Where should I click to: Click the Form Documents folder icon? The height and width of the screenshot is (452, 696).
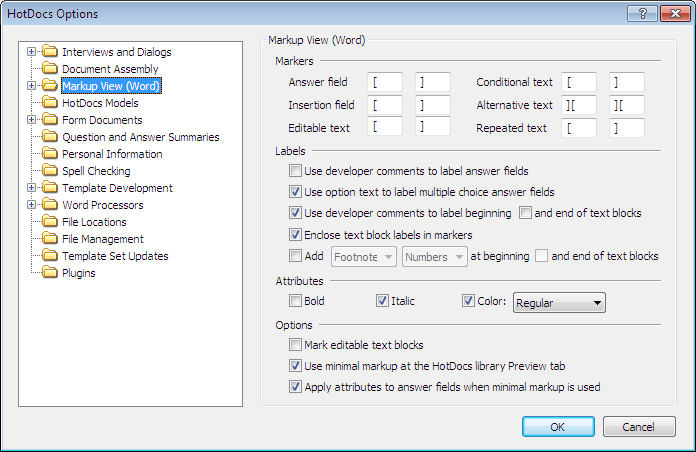click(x=50, y=119)
